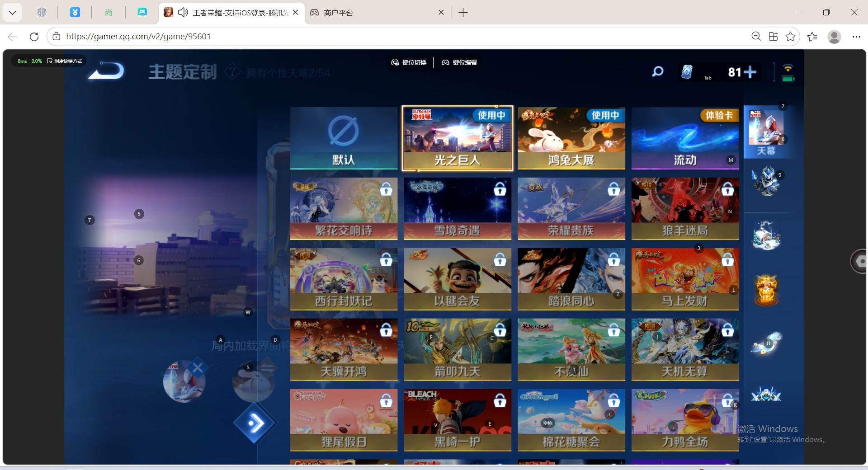This screenshot has width=868, height=470.
Task: Open 键位编辑 key mapping editor
Action: 459,62
